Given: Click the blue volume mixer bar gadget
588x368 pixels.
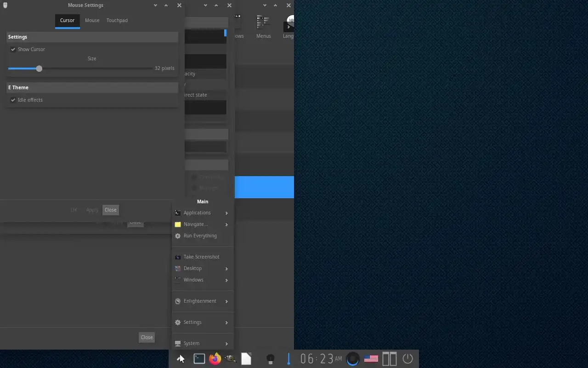Looking at the screenshot, I should coord(289,359).
